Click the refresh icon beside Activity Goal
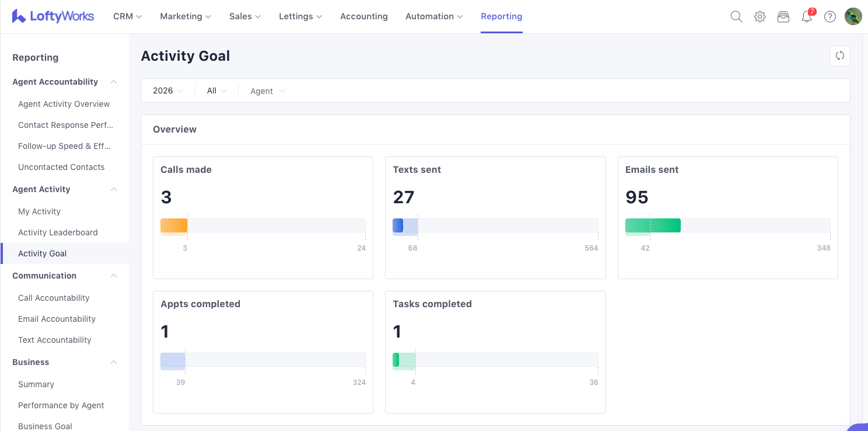Image resolution: width=868 pixels, height=431 pixels. pyautogui.click(x=839, y=56)
